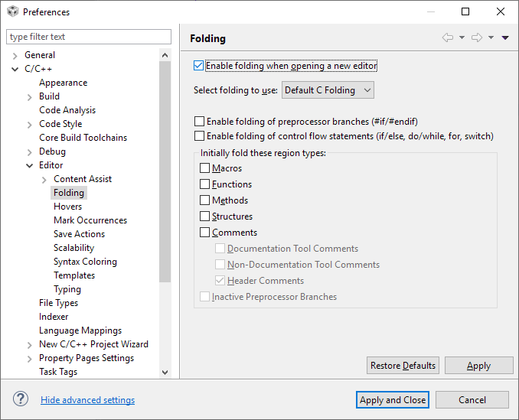This screenshot has width=519, height=420.
Task: Expand the Code Style tree node
Action: (x=29, y=125)
